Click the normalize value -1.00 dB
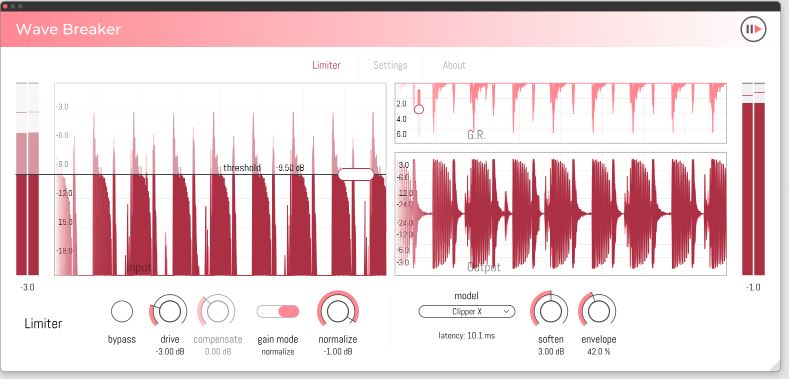This screenshot has width=789, height=379. point(338,352)
